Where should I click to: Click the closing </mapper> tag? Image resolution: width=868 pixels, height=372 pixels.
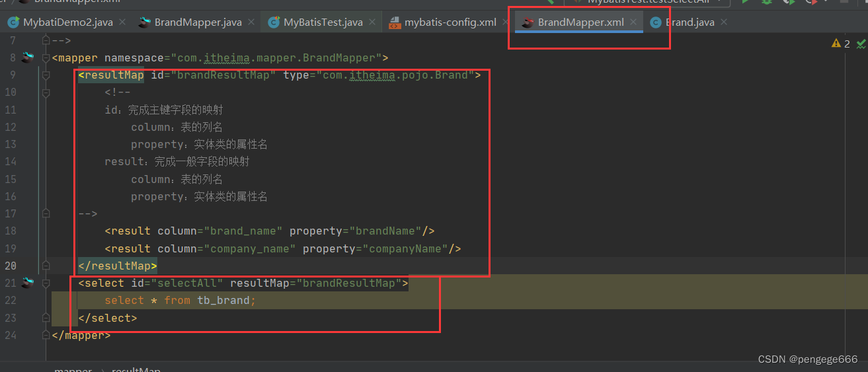pos(81,335)
